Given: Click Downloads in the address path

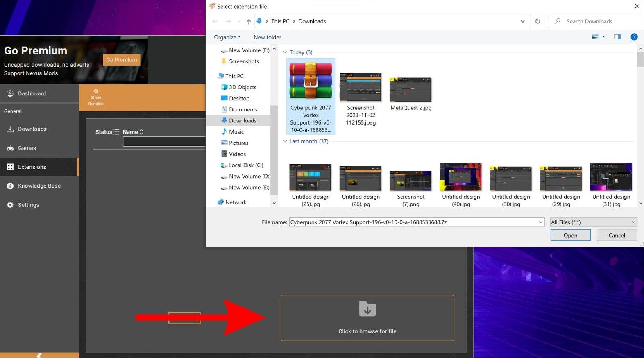Looking at the screenshot, I should [312, 21].
